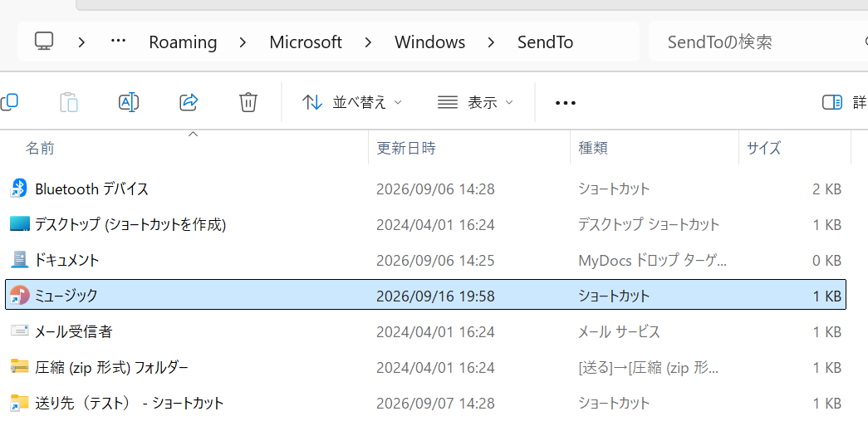Click the paste clipboard icon

[x=69, y=102]
